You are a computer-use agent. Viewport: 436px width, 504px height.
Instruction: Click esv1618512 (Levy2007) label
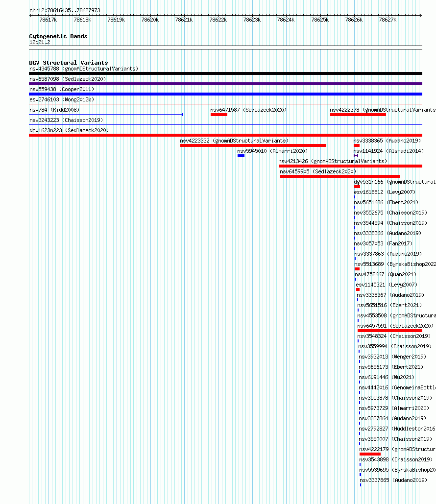[x=385, y=192]
